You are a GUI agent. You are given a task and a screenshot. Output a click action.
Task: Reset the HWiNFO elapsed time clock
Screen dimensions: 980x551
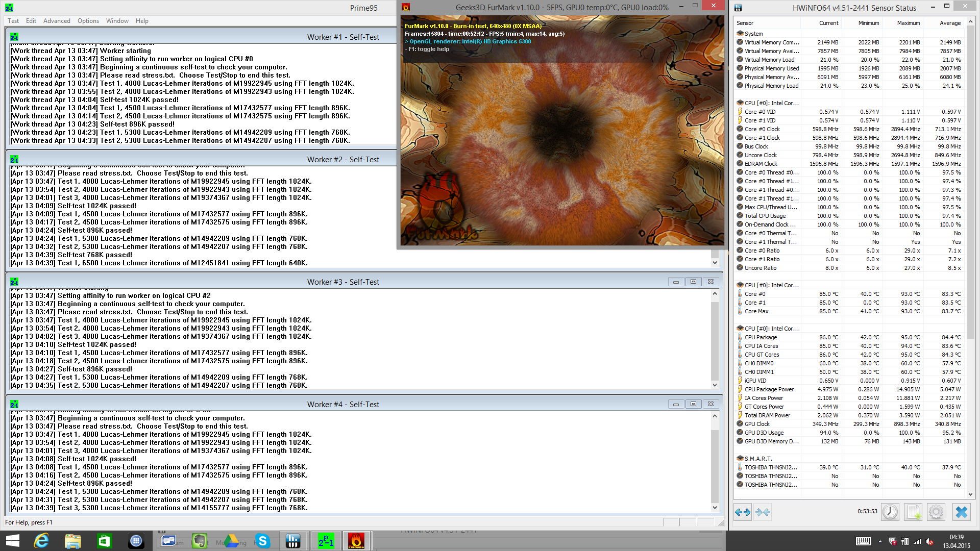pos(890,512)
